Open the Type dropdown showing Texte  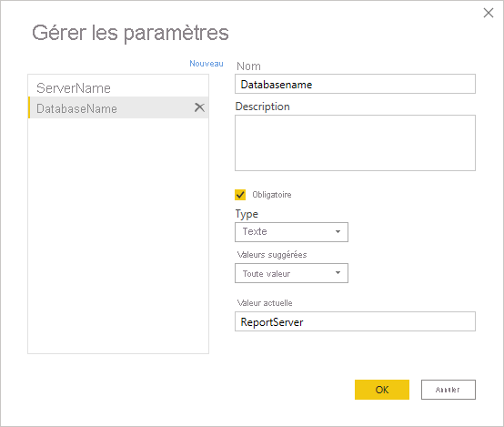(x=291, y=232)
